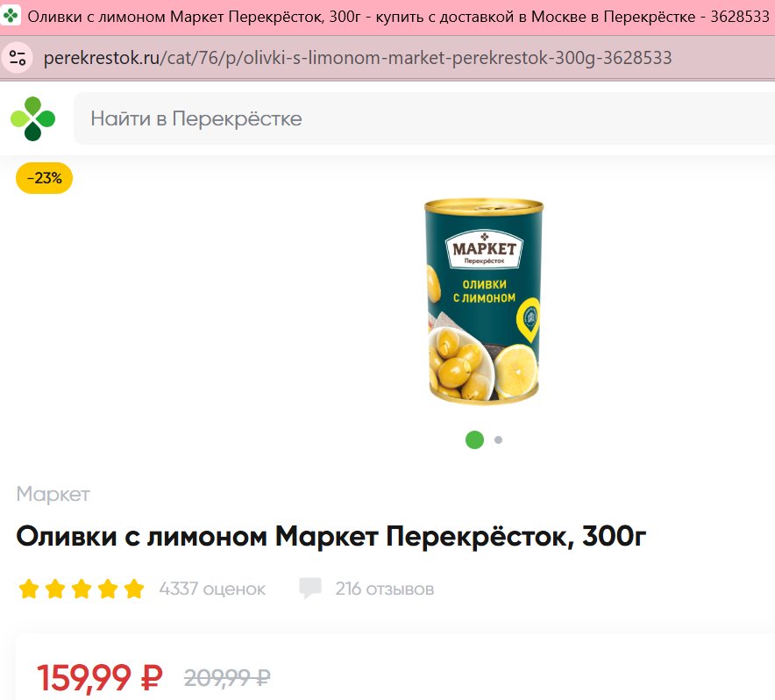Open site information icon in address bar
This screenshot has height=700, width=775.
[x=18, y=58]
